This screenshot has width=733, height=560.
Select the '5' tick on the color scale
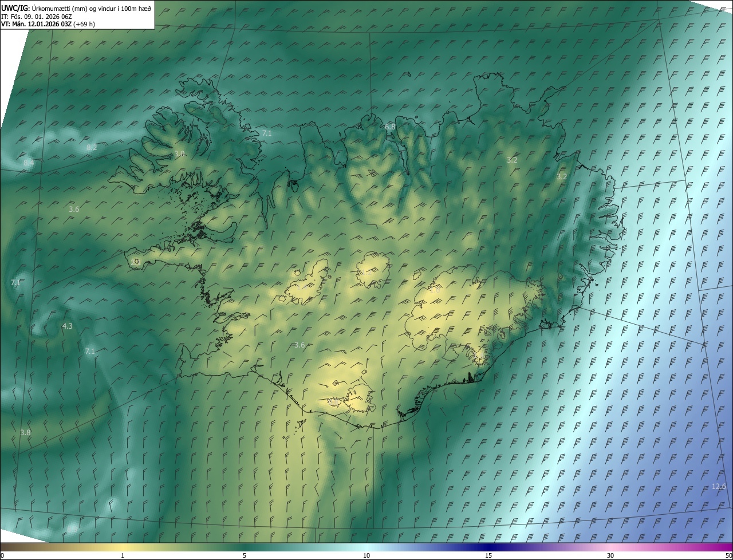245,555
